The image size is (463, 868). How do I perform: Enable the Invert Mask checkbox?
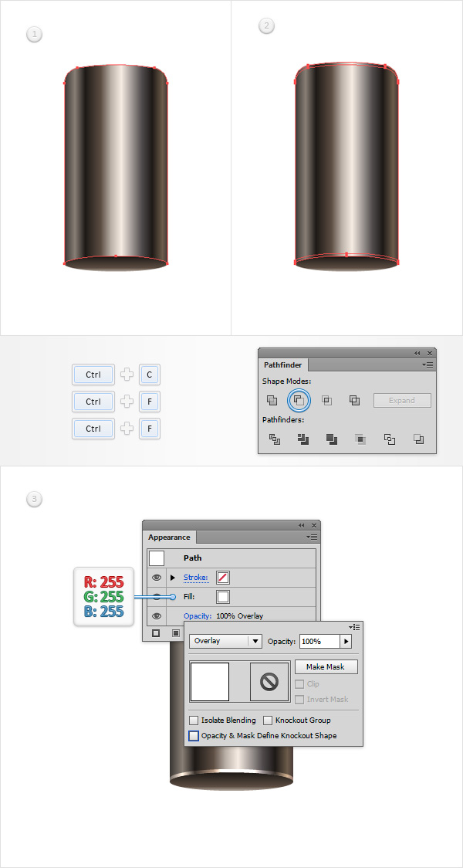click(x=299, y=699)
